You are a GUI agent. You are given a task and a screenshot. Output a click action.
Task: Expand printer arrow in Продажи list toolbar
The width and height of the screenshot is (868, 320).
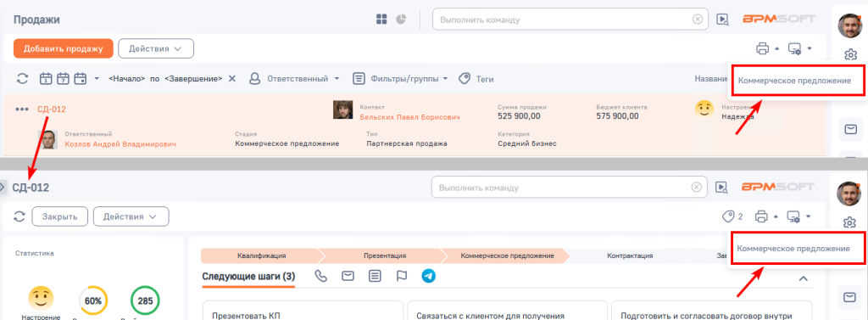click(776, 48)
